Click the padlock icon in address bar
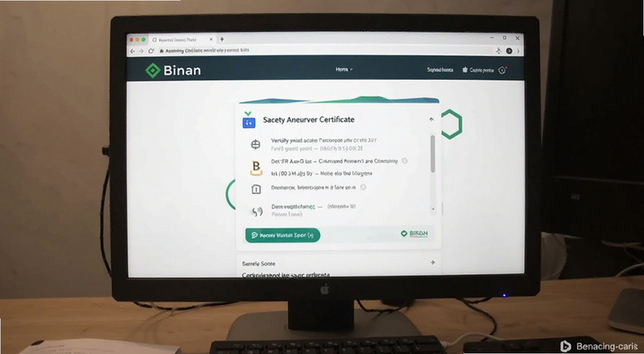This screenshot has width=644, height=354. [x=162, y=51]
